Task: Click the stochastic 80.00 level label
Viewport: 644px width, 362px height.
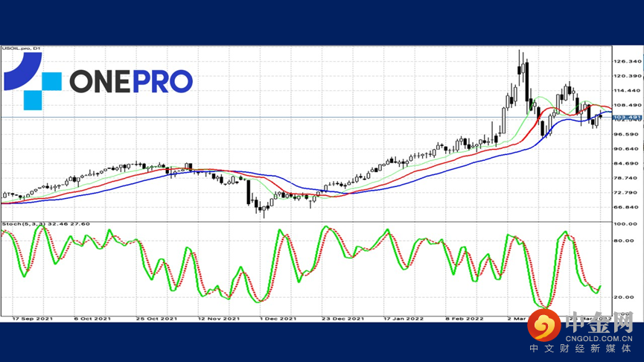Action: (625, 241)
